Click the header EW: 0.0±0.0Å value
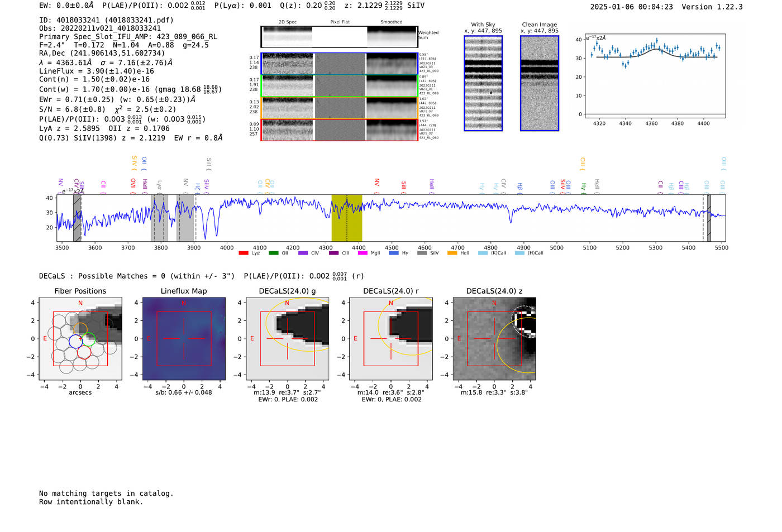 click(x=66, y=5)
